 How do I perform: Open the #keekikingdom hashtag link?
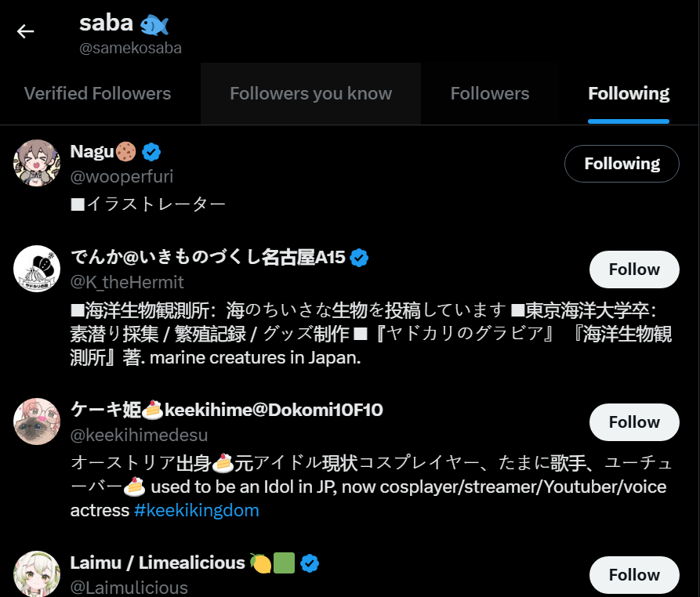196,511
